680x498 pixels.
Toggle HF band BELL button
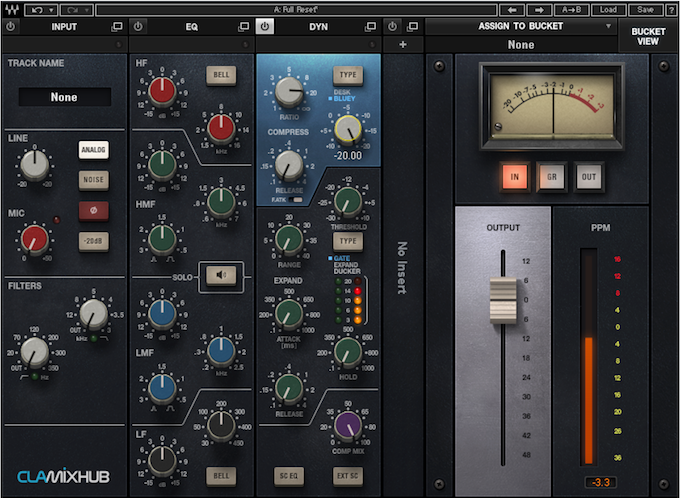pyautogui.click(x=221, y=75)
